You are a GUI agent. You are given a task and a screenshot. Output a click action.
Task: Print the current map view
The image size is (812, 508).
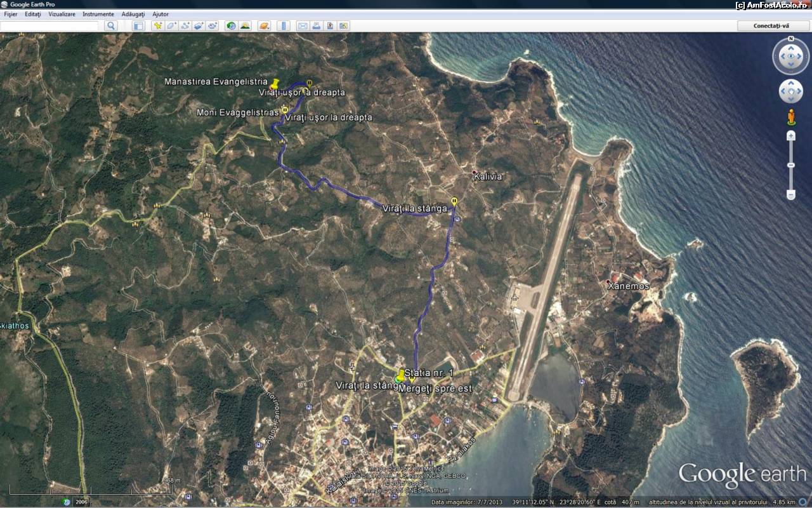(316, 26)
